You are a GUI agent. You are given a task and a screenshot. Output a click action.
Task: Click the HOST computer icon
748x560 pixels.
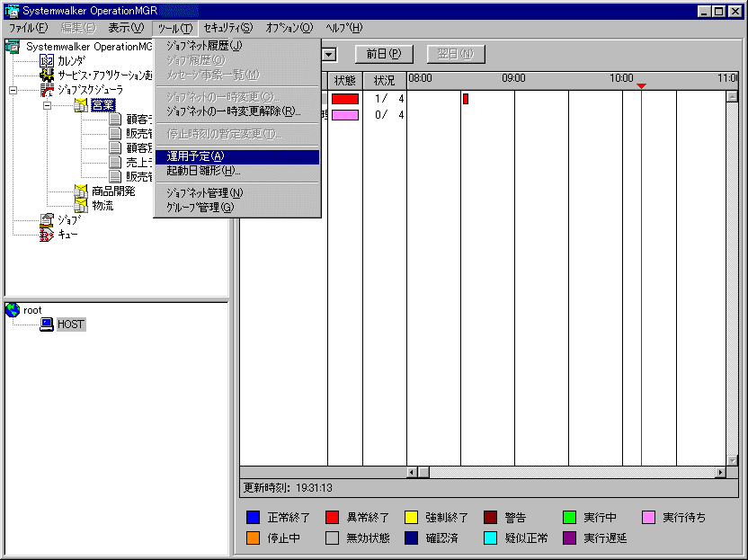pos(46,324)
